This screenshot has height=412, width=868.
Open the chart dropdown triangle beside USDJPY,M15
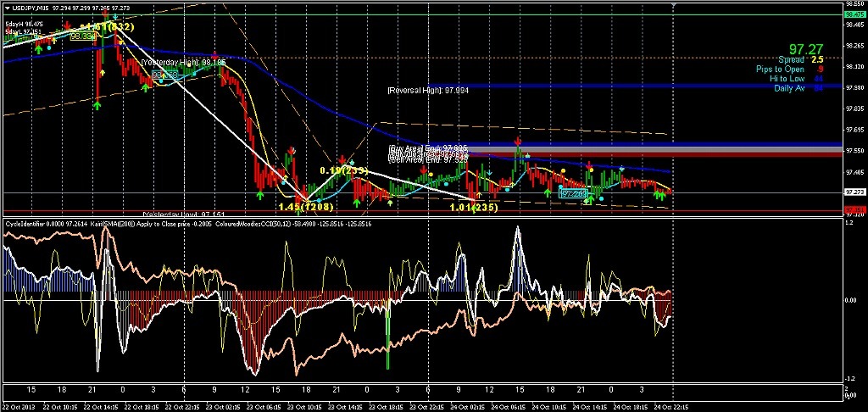click(6, 8)
